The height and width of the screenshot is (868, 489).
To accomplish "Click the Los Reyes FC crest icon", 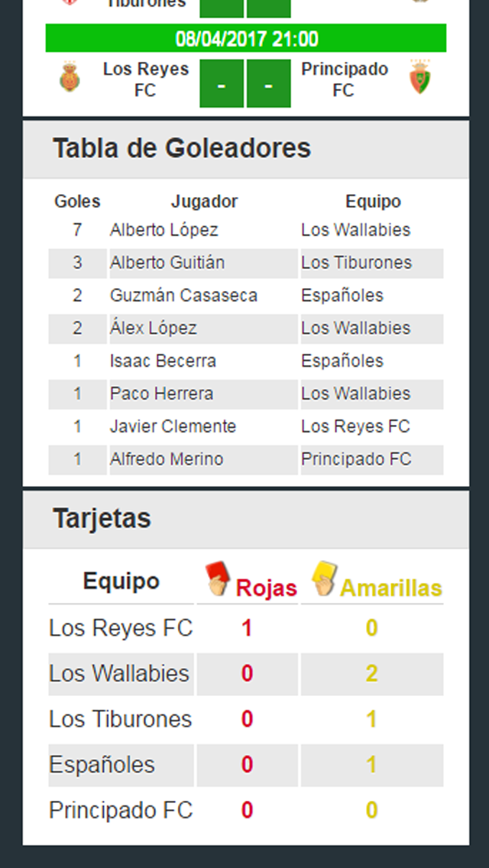I will (70, 77).
